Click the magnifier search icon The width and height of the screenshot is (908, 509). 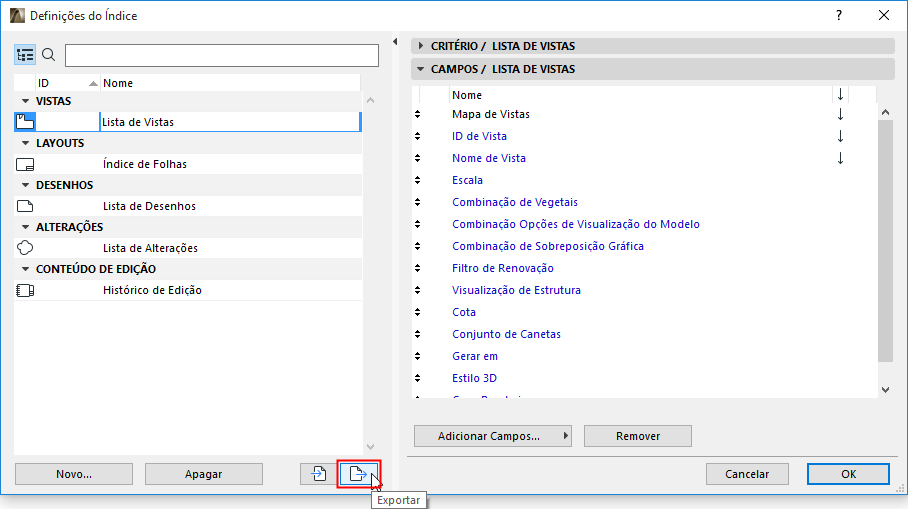pyautogui.click(x=49, y=55)
